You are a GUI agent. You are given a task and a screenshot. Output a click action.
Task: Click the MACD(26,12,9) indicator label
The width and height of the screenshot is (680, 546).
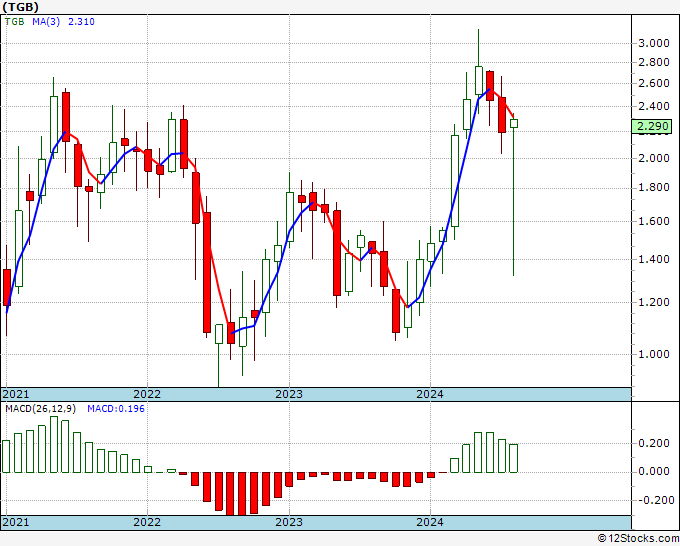pyautogui.click(x=40, y=409)
